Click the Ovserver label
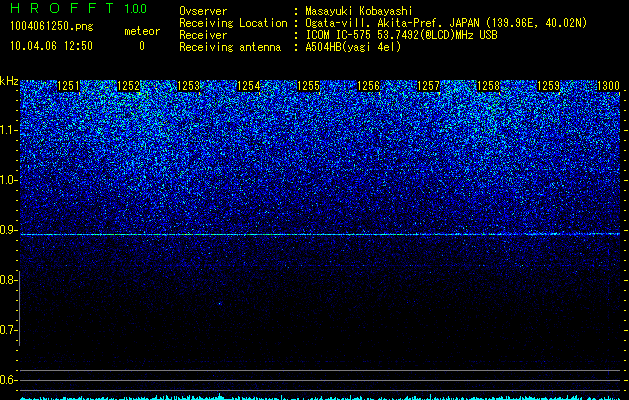This screenshot has width=629, height=400. [203, 11]
